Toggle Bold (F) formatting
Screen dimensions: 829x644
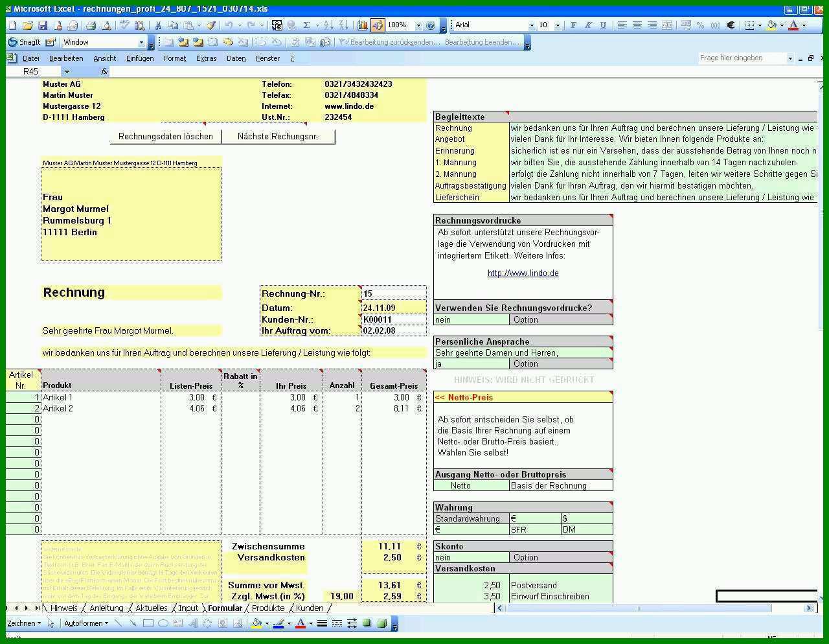[573, 25]
